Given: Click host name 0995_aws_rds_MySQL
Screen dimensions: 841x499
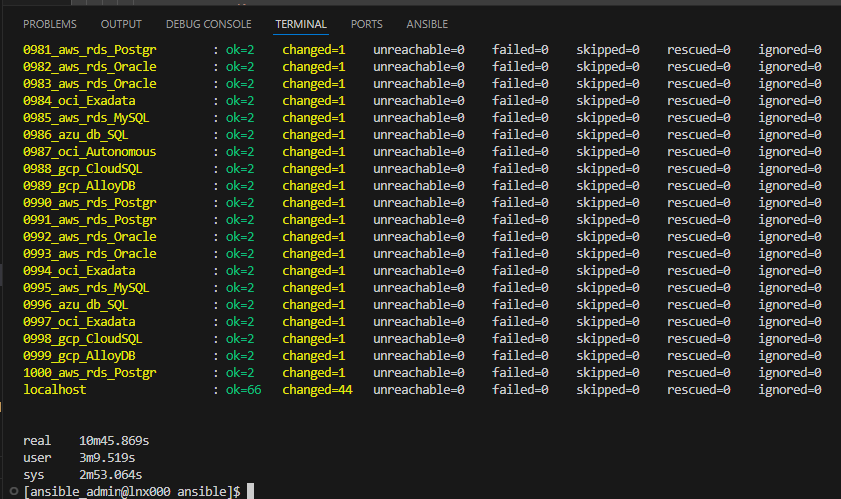Looking at the screenshot, I should pyautogui.click(x=86, y=288).
